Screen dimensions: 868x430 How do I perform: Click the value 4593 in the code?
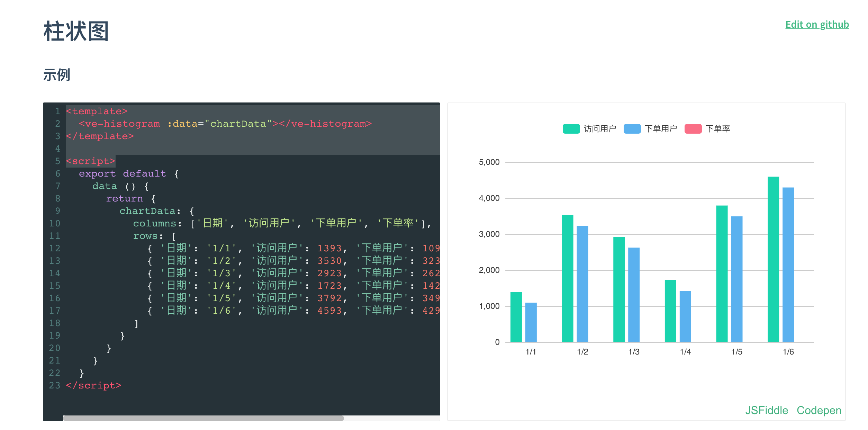pyautogui.click(x=330, y=311)
